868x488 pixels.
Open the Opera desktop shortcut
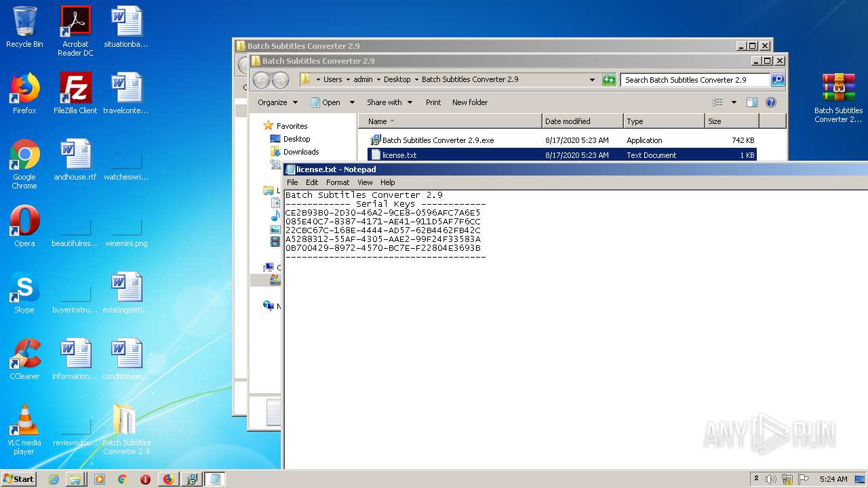point(24,226)
